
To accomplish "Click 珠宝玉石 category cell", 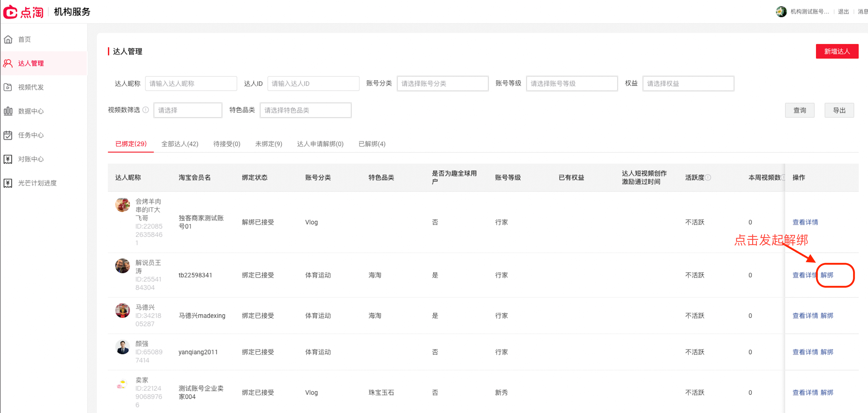I will point(381,393).
